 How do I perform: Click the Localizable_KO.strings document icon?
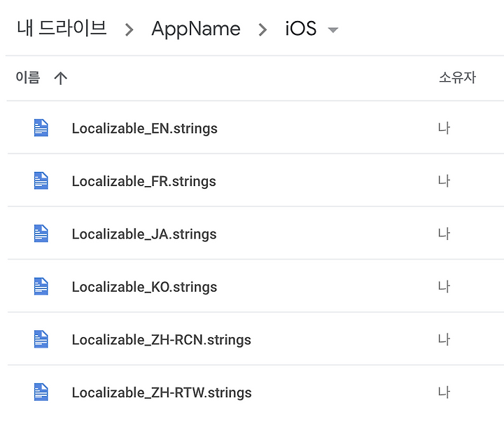coord(41,286)
